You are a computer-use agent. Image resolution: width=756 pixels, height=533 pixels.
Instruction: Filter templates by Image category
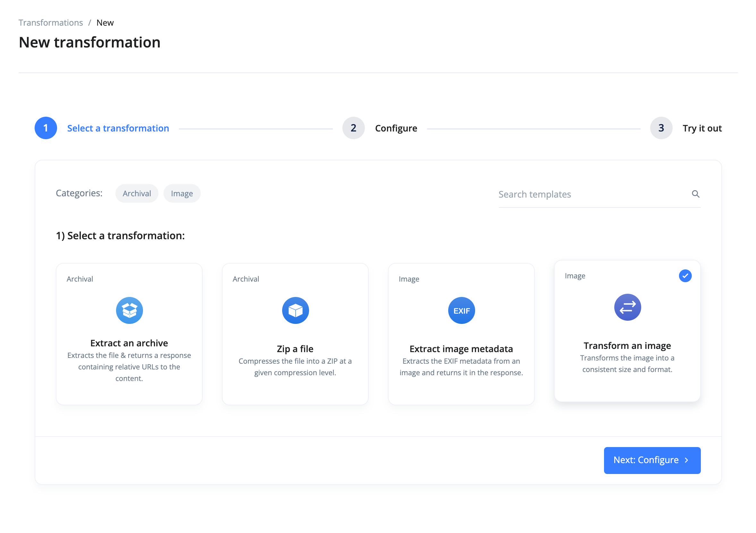(x=182, y=193)
